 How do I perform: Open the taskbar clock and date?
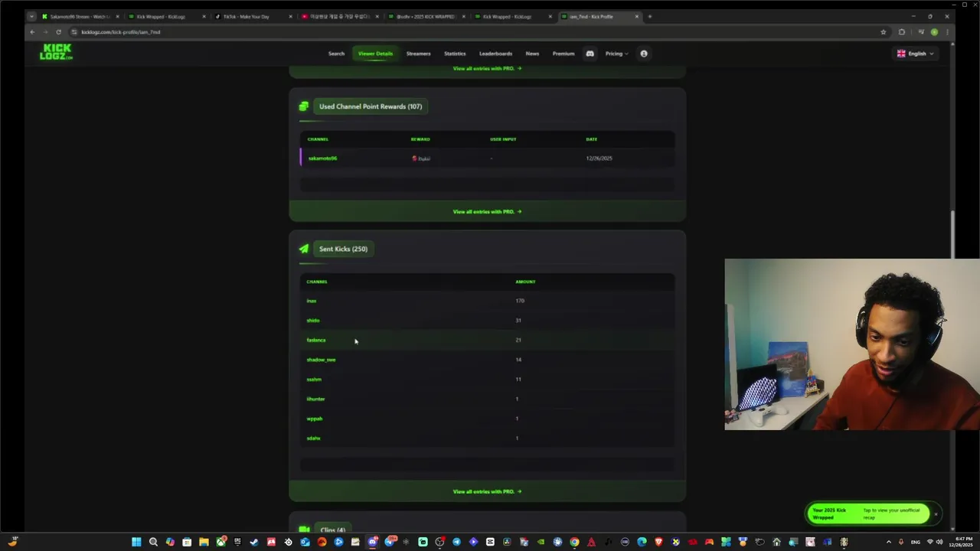[x=961, y=542]
